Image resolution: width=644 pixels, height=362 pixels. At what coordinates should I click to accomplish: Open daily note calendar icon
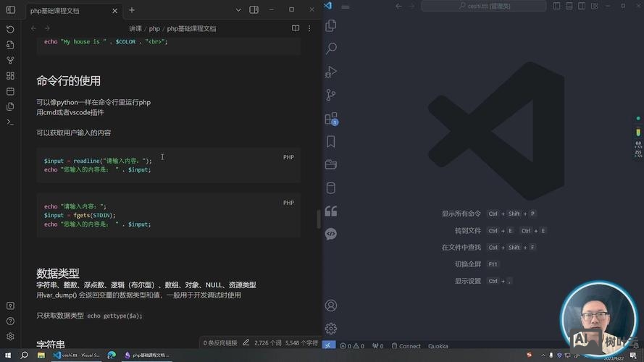[x=10, y=91]
